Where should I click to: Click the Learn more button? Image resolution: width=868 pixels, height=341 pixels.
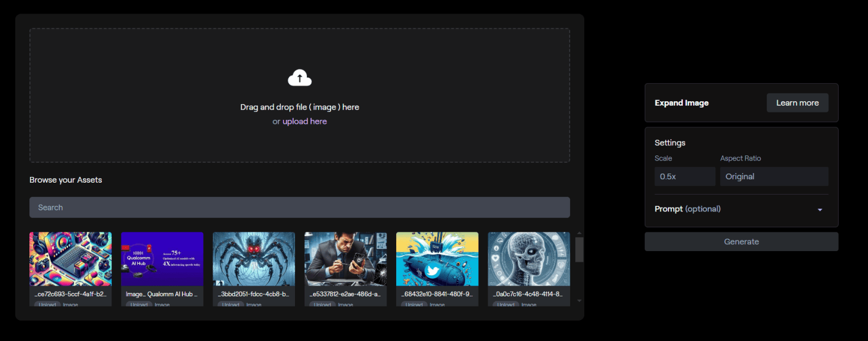pyautogui.click(x=797, y=103)
